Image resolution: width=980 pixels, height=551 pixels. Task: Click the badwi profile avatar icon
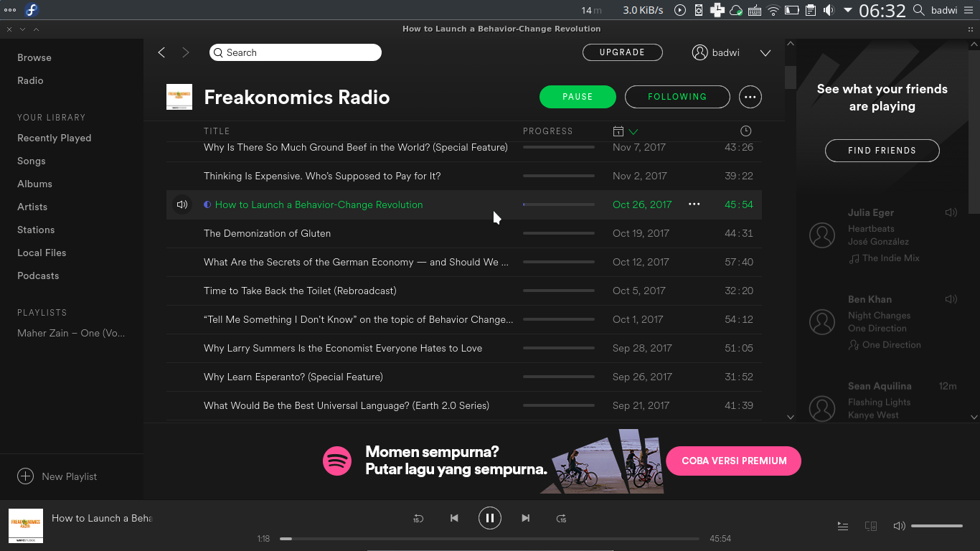tap(699, 52)
